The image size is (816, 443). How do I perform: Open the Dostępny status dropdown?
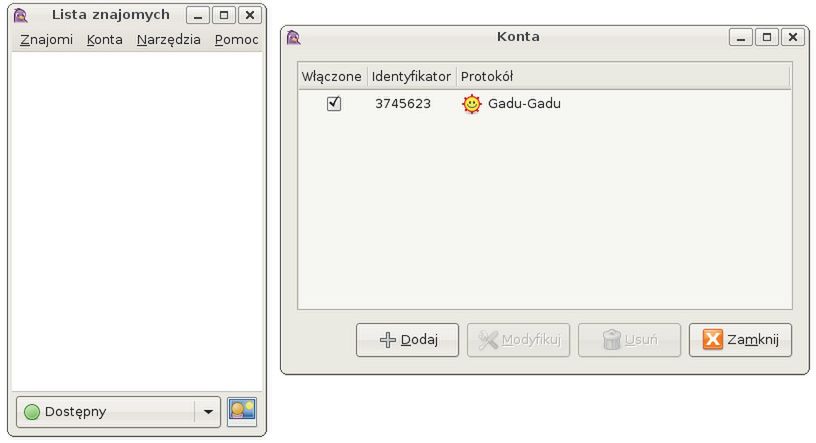(x=118, y=412)
